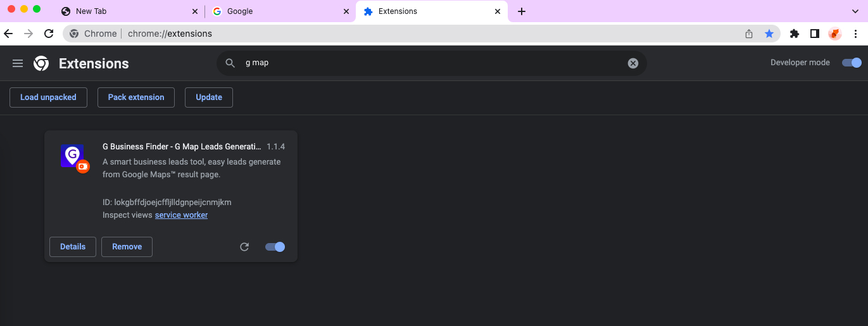Reload the G Business Finder extension
The height and width of the screenshot is (326, 868).
click(244, 247)
